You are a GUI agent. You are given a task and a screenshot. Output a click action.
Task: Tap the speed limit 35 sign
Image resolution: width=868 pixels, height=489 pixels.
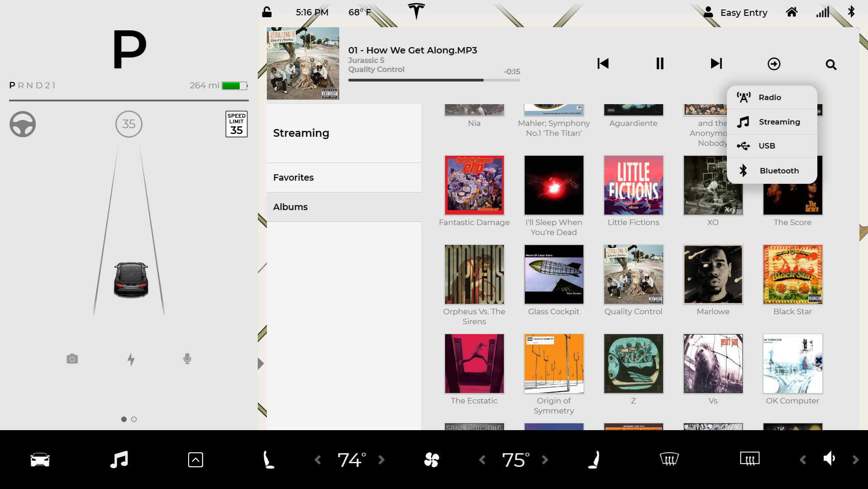[237, 124]
